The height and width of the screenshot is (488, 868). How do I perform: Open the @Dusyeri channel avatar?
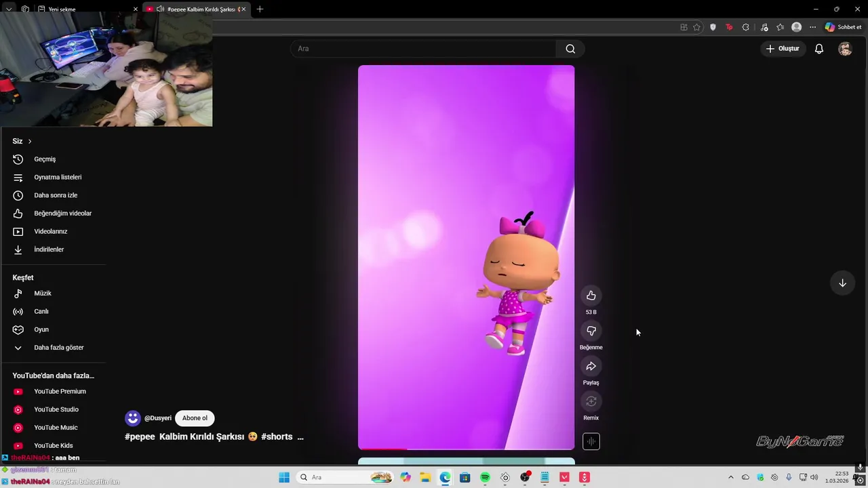pos(133,418)
